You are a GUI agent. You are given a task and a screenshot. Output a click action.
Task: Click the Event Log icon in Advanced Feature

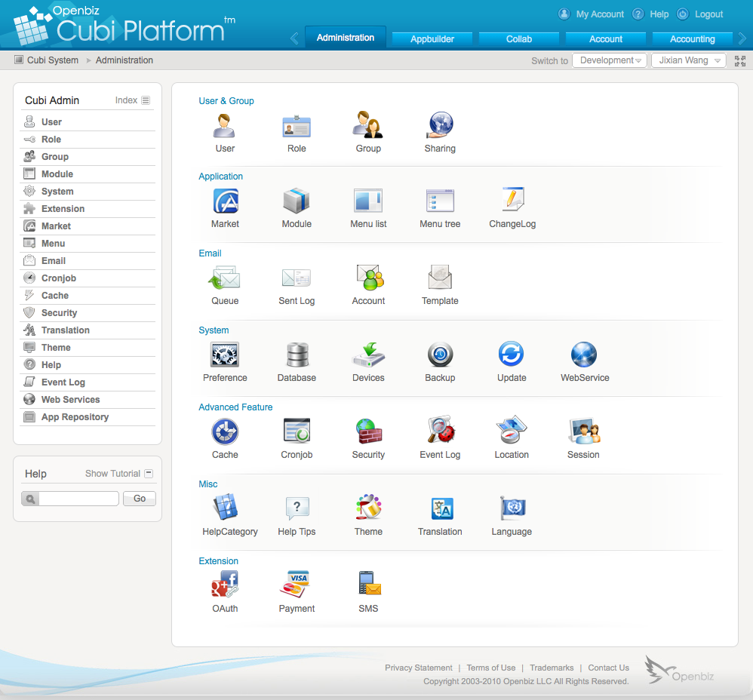(440, 431)
